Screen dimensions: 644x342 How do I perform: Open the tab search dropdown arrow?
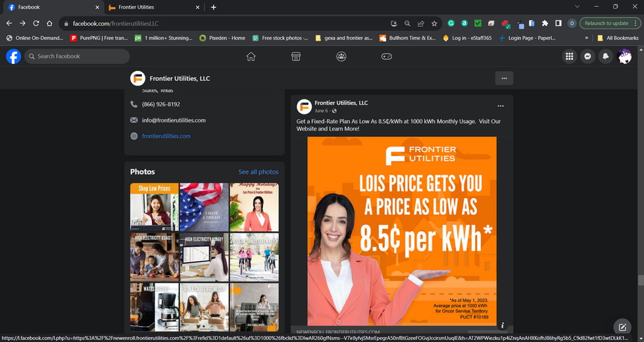coord(577,7)
